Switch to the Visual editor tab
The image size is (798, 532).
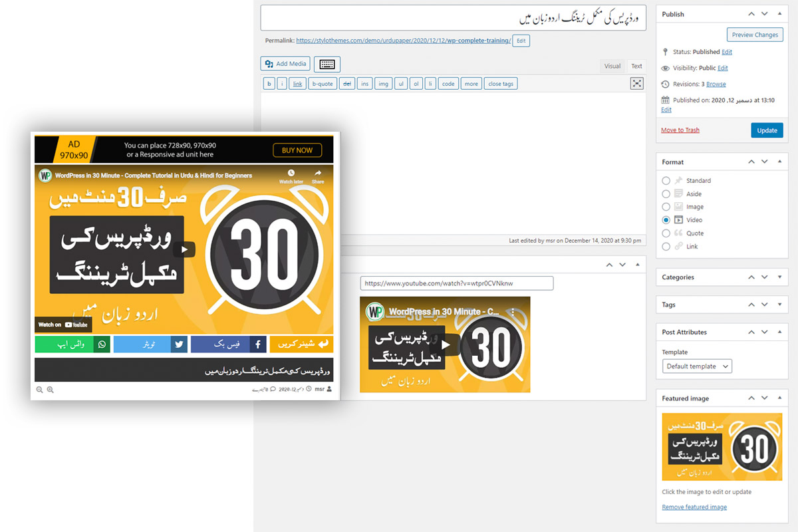point(612,66)
